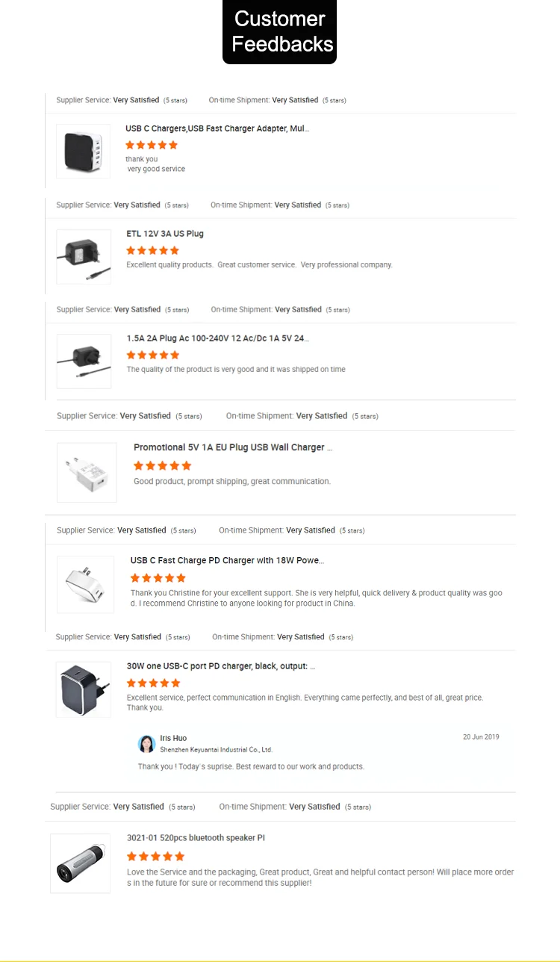Click the star rating under bluetooth speaker
This screenshot has height=962, width=560.
point(155,857)
